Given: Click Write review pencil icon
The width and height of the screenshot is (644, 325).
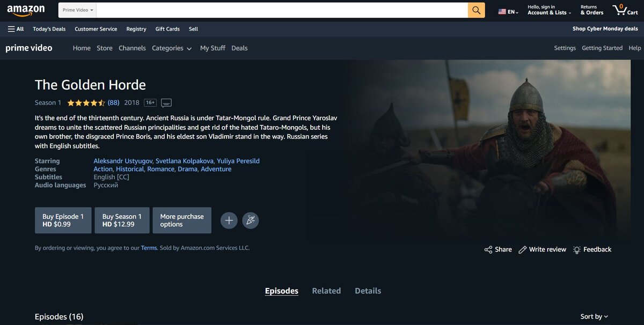Looking at the screenshot, I should tap(523, 249).
